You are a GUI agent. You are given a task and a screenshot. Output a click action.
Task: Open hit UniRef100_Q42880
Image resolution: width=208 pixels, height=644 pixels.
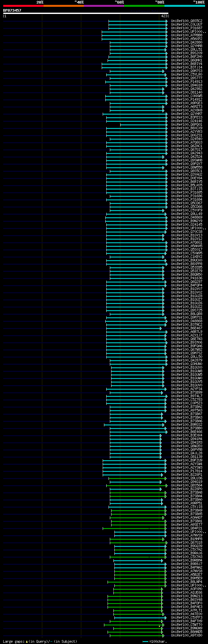187,42
